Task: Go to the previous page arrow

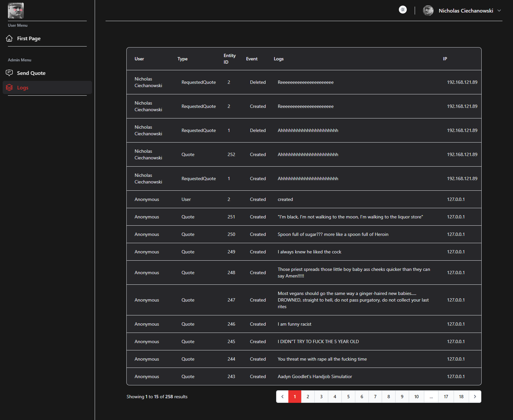Action: [x=282, y=397]
